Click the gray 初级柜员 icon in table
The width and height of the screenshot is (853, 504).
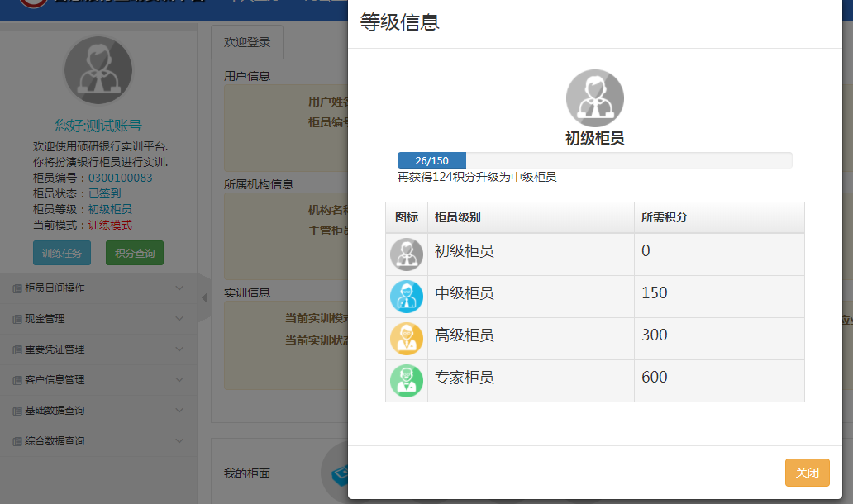[406, 254]
